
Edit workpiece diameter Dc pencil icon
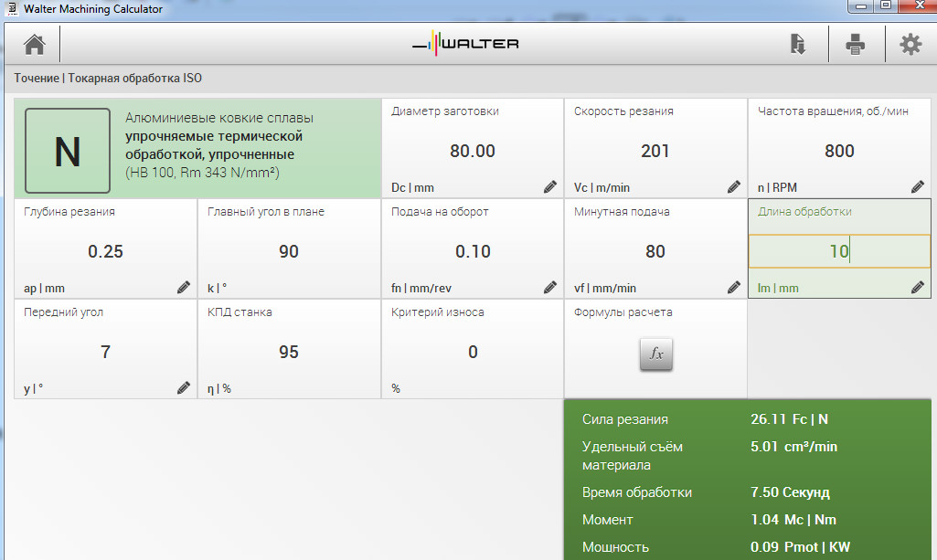point(550,187)
